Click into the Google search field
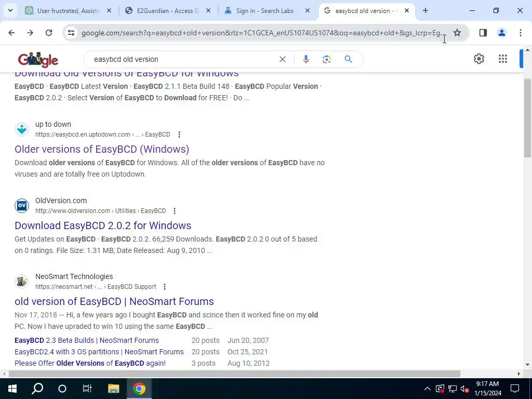Viewport: 532px width, 399px height. tap(183, 59)
